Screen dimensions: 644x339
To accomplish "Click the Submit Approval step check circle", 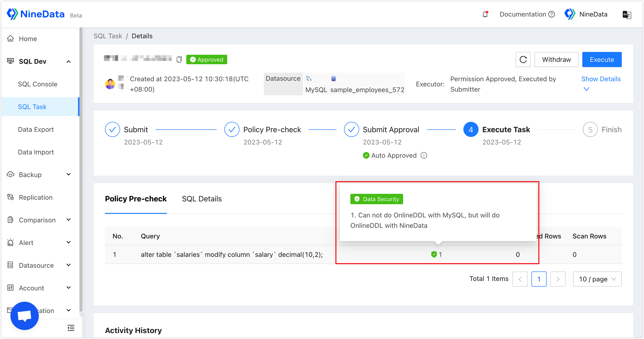I will point(352,129).
